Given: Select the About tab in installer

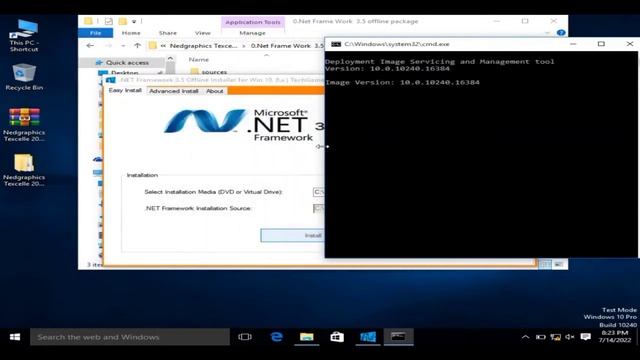Looking at the screenshot, I should [x=214, y=91].
